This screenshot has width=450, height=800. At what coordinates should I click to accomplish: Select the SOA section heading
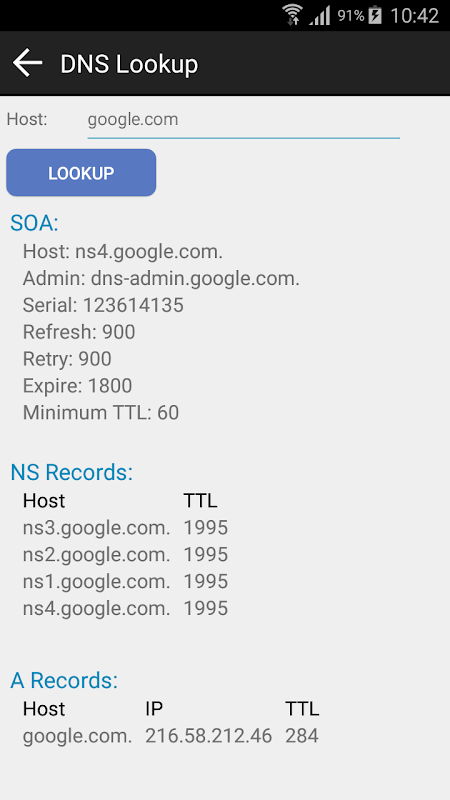pos(35,223)
